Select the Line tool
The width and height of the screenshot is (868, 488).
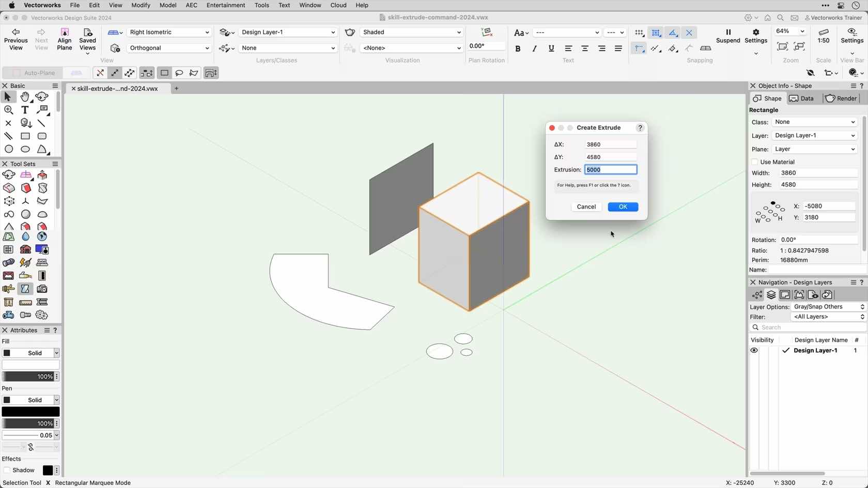pos(42,123)
